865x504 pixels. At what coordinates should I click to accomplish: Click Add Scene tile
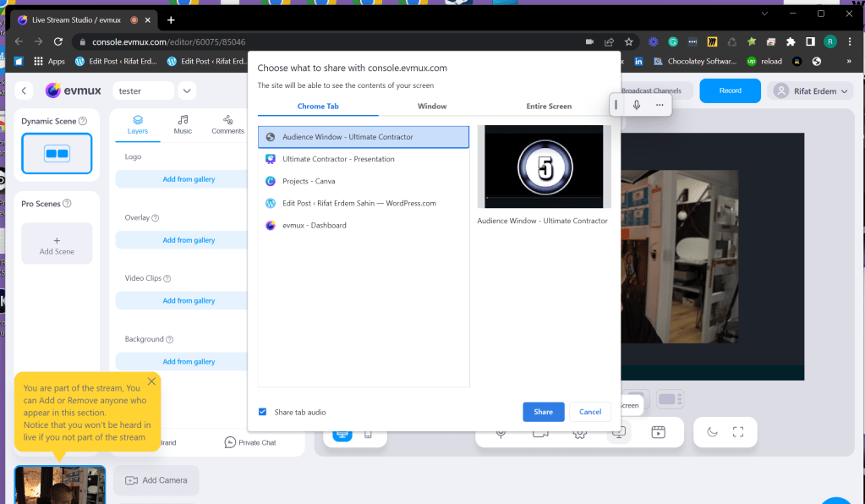(x=57, y=244)
